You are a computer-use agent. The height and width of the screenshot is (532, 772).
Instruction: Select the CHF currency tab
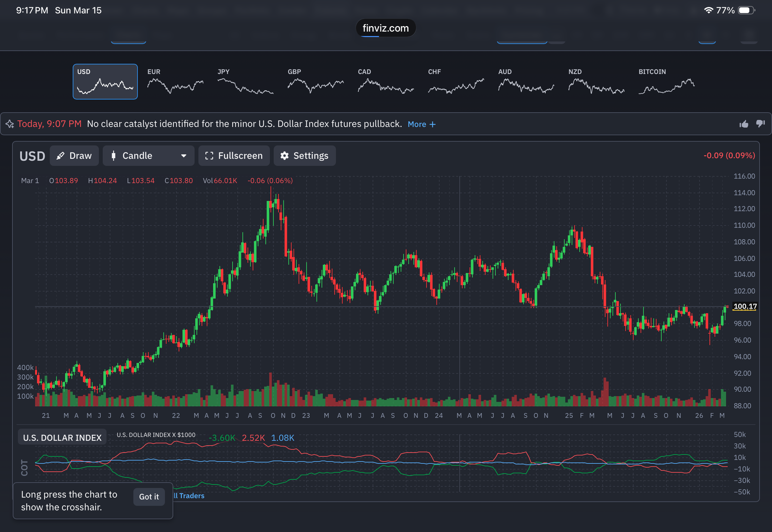tap(456, 82)
